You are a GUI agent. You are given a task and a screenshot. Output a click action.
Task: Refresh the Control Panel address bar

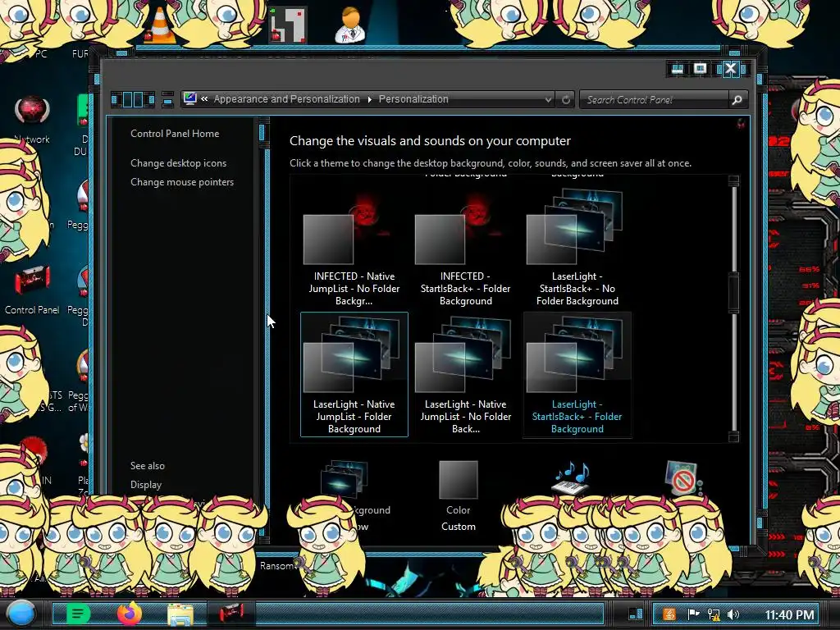pos(566,99)
